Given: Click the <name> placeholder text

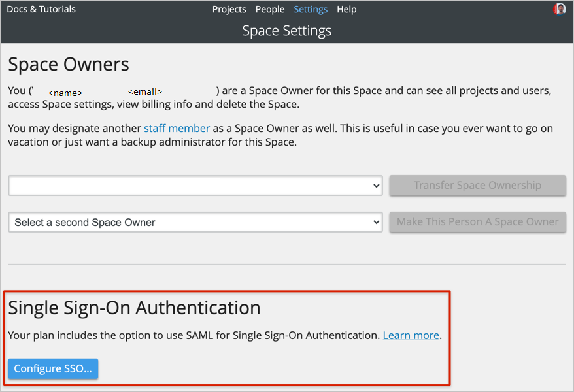Looking at the screenshot, I should [x=65, y=93].
